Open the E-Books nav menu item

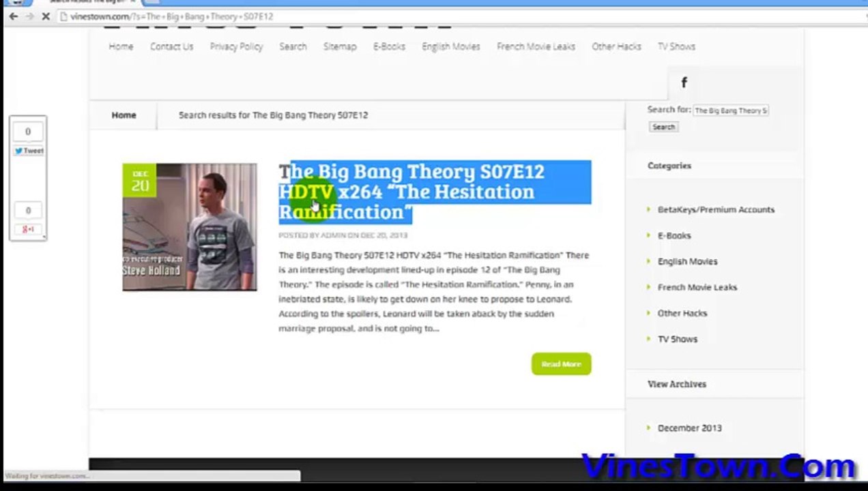(x=389, y=46)
